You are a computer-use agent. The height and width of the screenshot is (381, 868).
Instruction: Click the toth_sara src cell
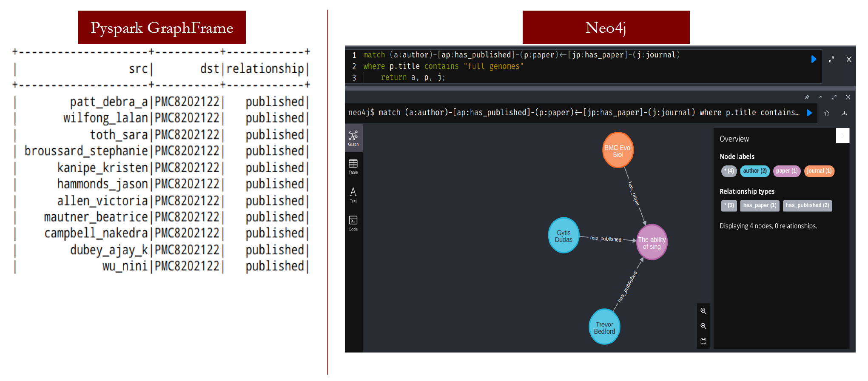tap(119, 134)
